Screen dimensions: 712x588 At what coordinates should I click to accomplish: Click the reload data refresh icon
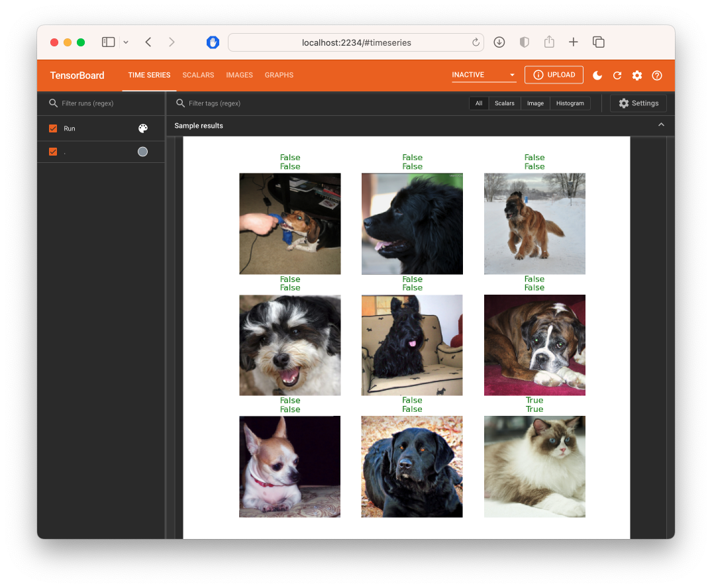[617, 75]
